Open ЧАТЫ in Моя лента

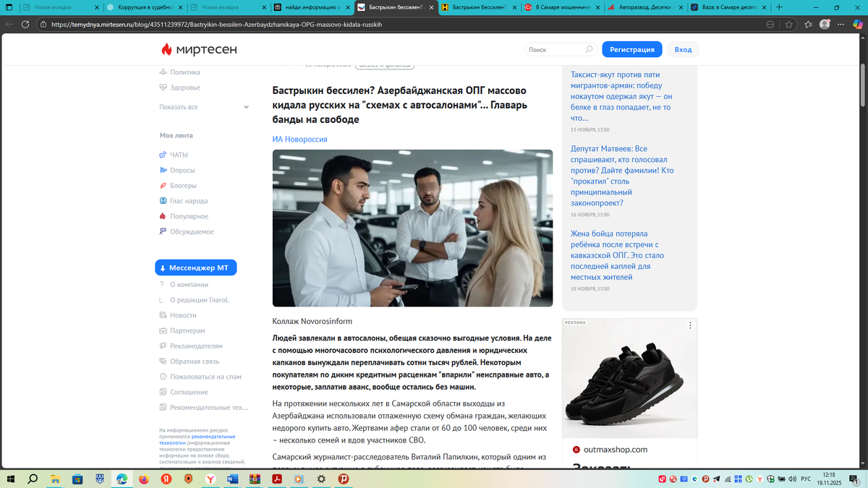click(179, 155)
